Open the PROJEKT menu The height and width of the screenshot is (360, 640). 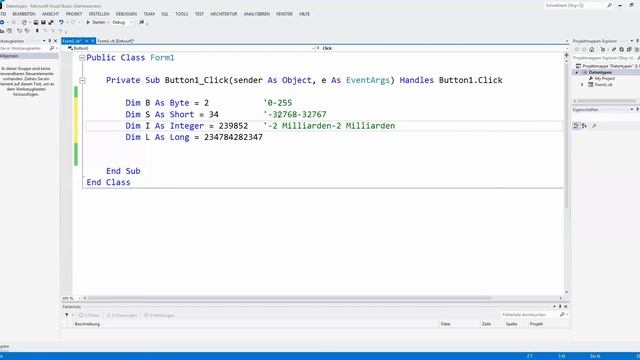click(74, 14)
